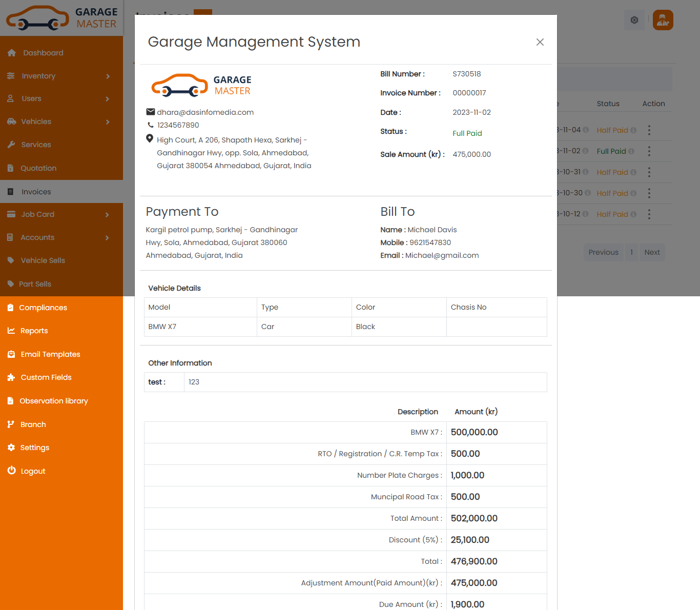Click the Vehicle Sells tag icon
Image resolution: width=700 pixels, height=610 pixels.
[x=11, y=260]
